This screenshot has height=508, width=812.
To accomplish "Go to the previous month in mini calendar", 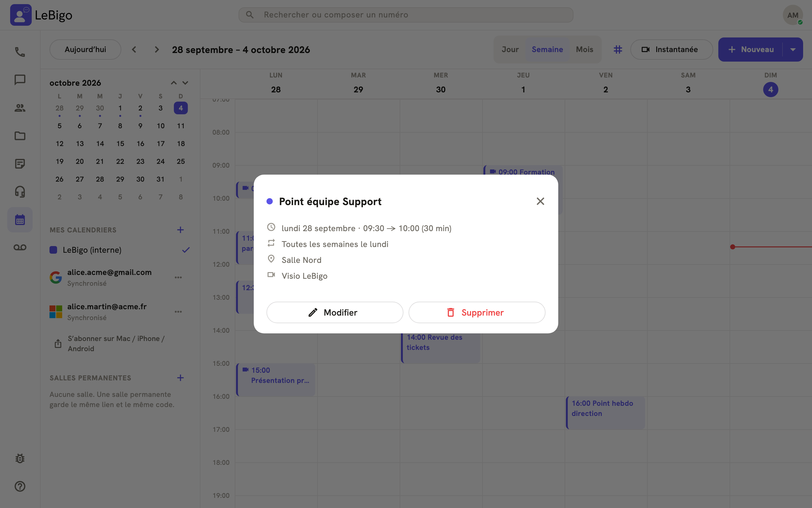I will coord(174,83).
